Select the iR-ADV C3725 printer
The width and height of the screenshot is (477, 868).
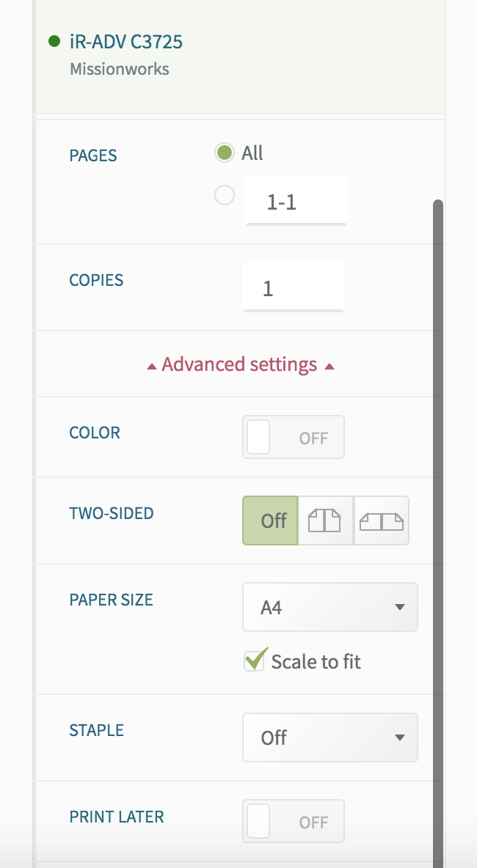(126, 42)
